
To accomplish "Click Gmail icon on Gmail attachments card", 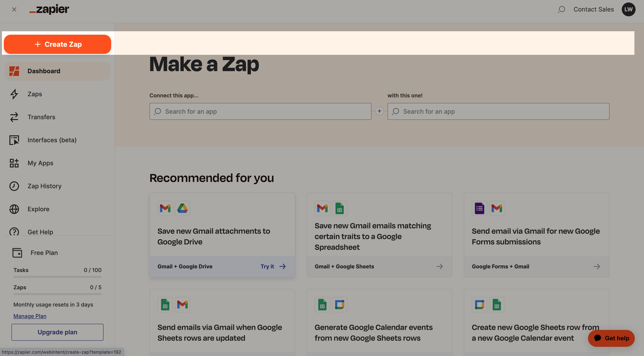I will click(165, 208).
